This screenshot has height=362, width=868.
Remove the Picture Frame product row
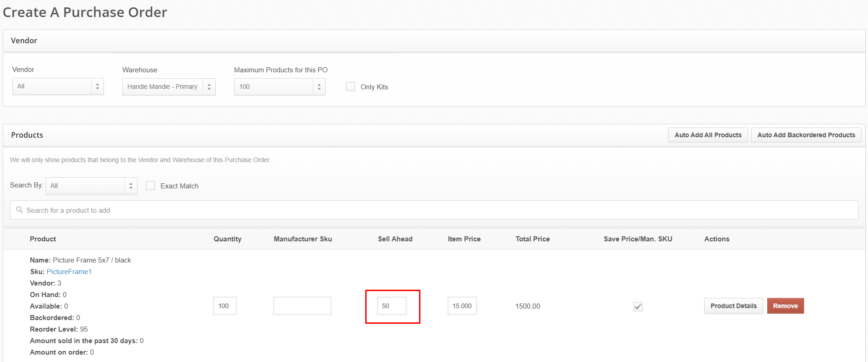coord(785,306)
